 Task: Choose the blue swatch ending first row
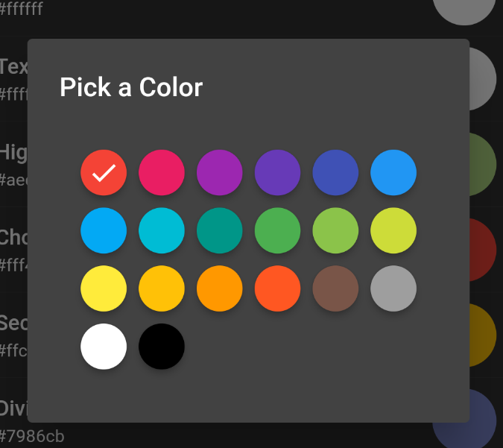393,172
